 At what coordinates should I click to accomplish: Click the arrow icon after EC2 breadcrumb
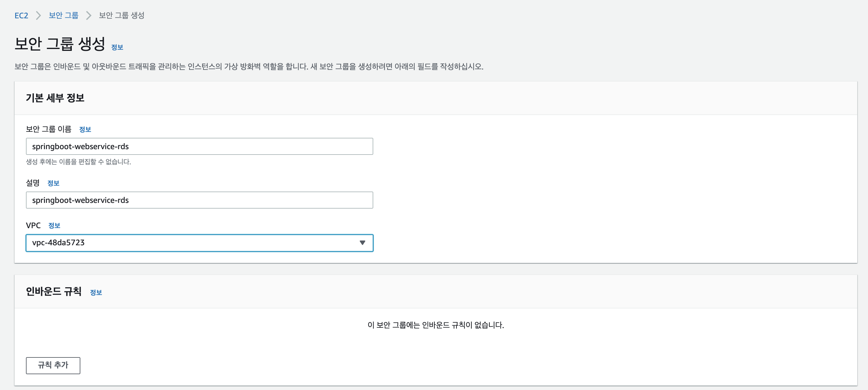pyautogui.click(x=38, y=15)
